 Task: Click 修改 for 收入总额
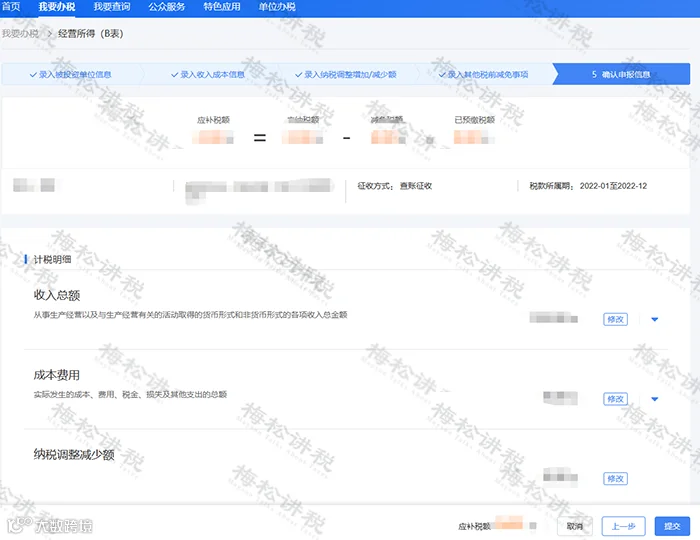click(x=615, y=320)
